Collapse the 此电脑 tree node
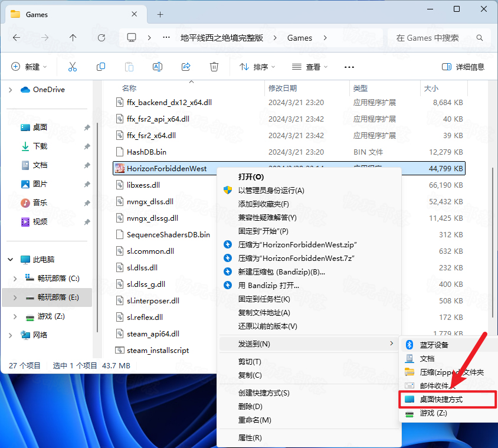498x448 pixels. [x=11, y=260]
